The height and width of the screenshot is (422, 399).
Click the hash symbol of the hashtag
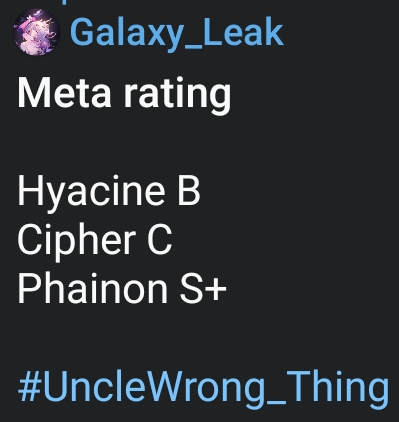[x=29, y=386]
